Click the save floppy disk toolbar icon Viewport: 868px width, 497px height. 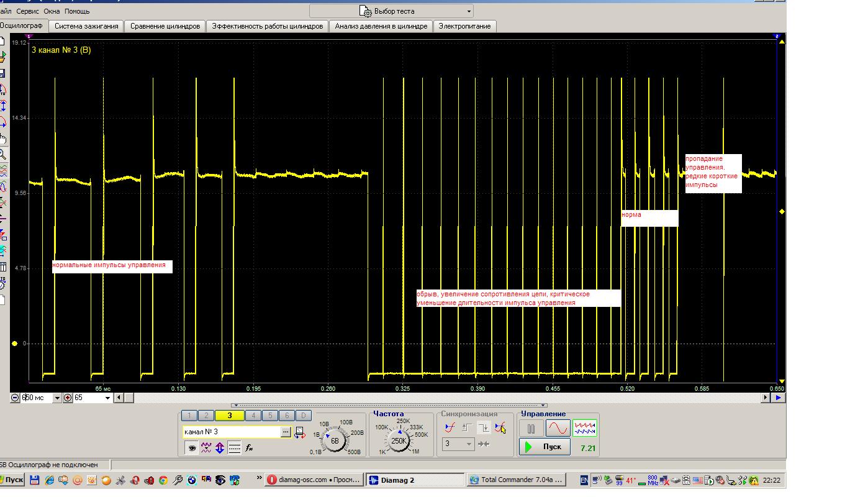tap(2, 73)
